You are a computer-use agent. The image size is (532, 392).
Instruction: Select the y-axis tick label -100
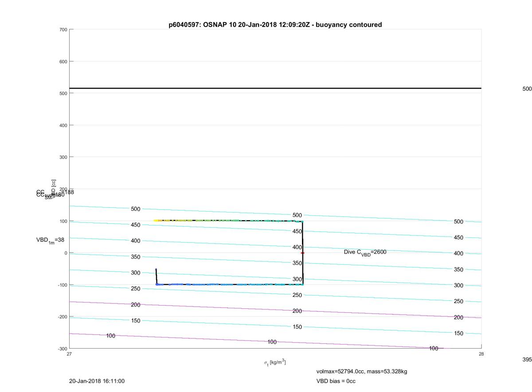(x=62, y=285)
